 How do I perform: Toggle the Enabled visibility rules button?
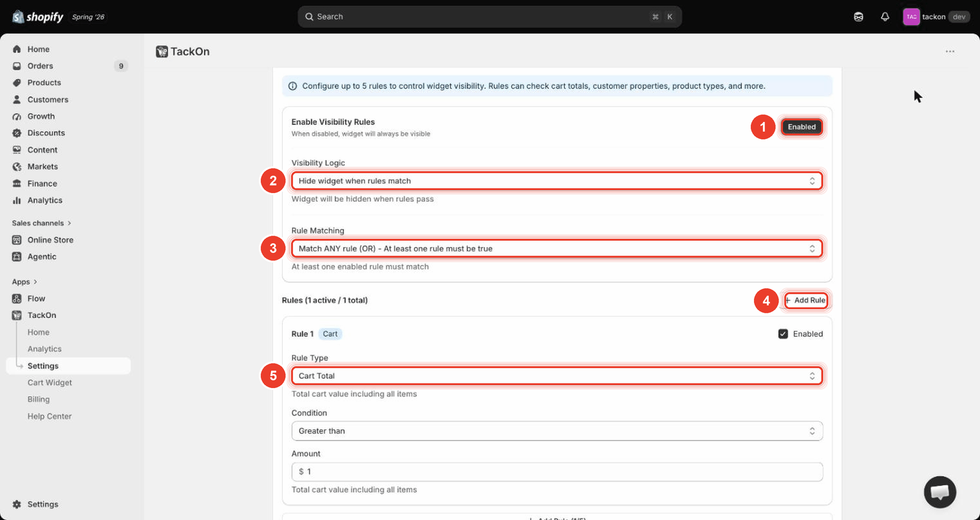coord(802,127)
